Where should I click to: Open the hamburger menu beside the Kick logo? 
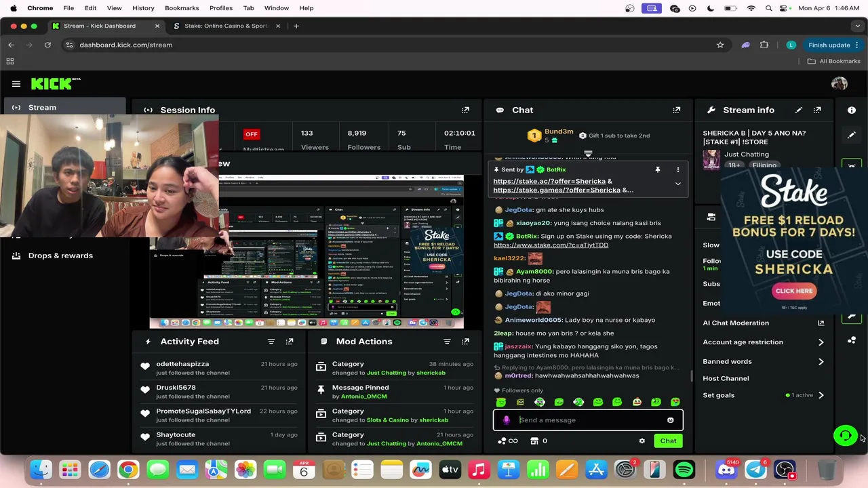(x=16, y=84)
